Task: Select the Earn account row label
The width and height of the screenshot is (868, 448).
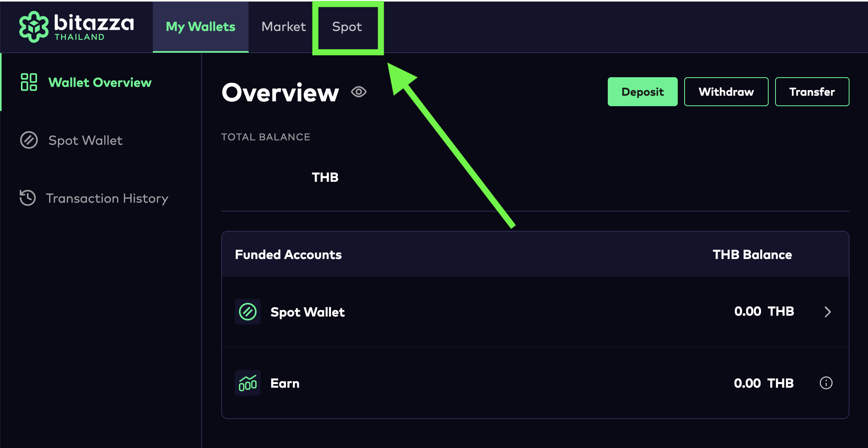Action: click(x=285, y=383)
